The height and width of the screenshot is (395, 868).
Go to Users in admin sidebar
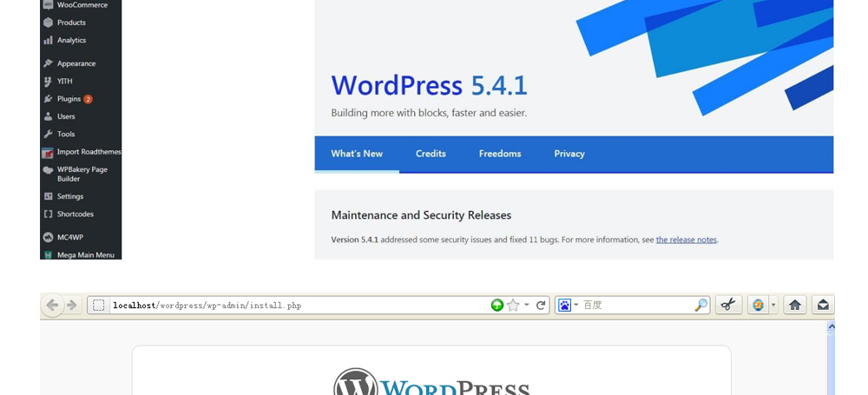pos(66,116)
